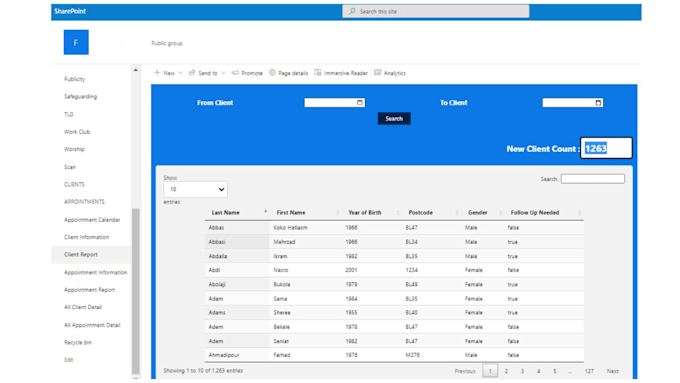Screen dimensions: 680x383
Task: Click the Abbasi last name cell
Action: click(237, 242)
